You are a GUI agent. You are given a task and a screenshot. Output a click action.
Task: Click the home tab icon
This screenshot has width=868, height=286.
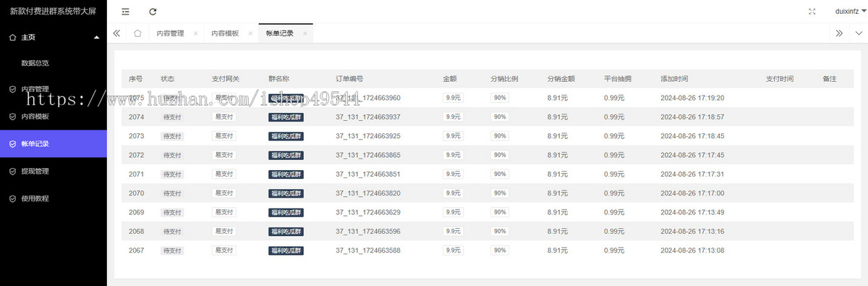pos(137,33)
